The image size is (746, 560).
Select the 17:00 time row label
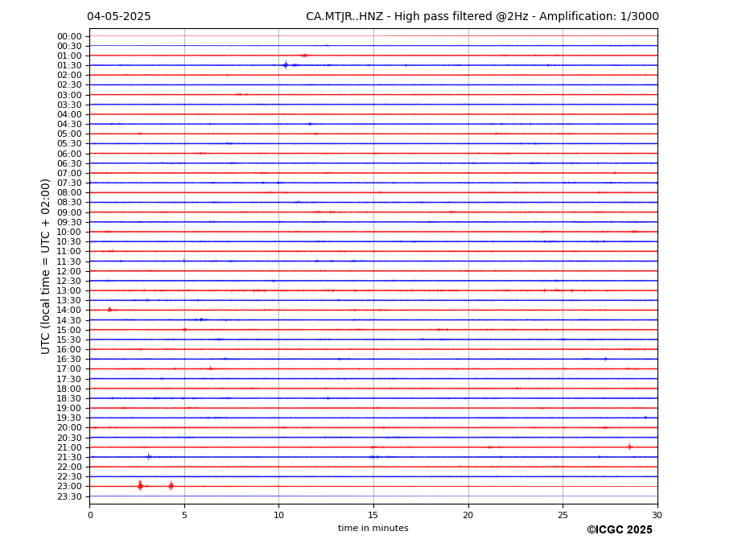(x=69, y=369)
